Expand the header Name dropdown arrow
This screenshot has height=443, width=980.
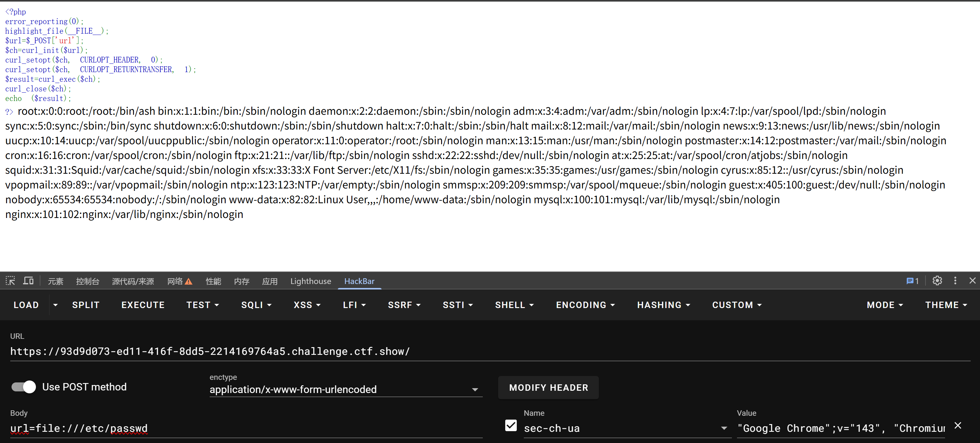coord(724,428)
